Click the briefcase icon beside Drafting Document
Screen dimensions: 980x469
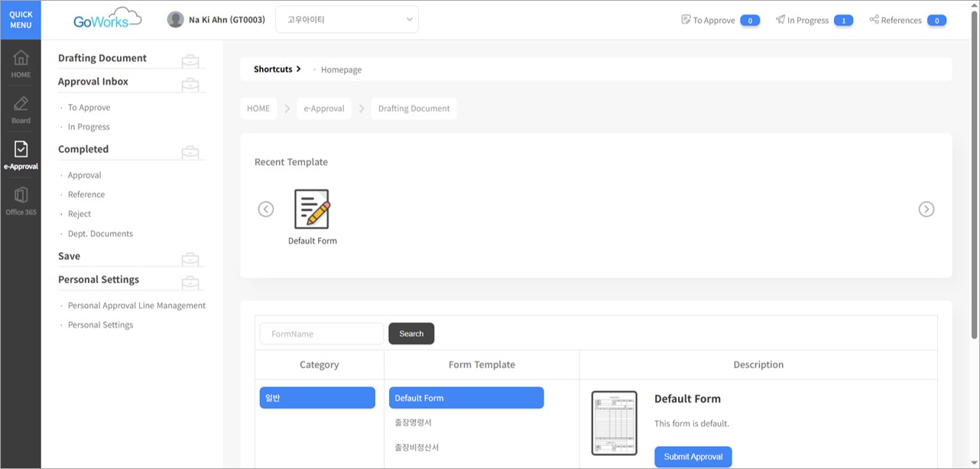190,60
